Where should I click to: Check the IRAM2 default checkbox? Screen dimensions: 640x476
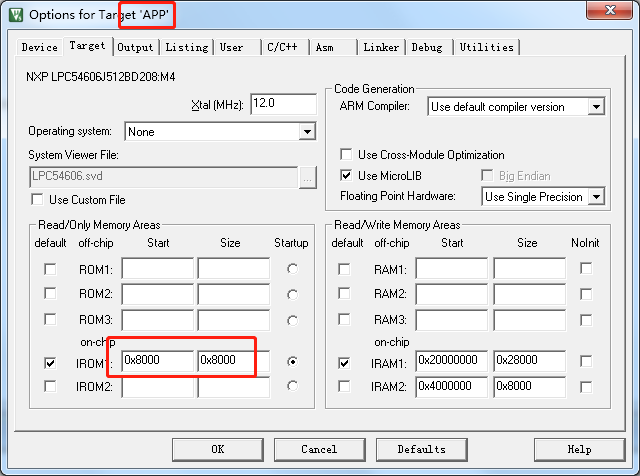pos(344,386)
